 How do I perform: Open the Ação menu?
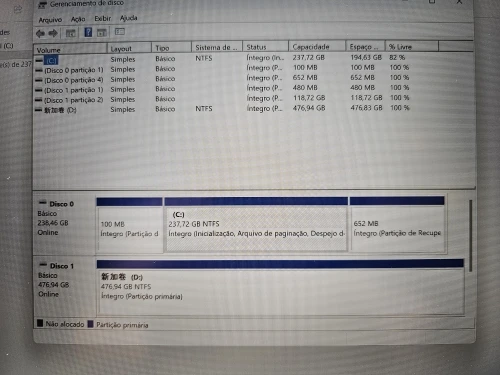coord(78,19)
